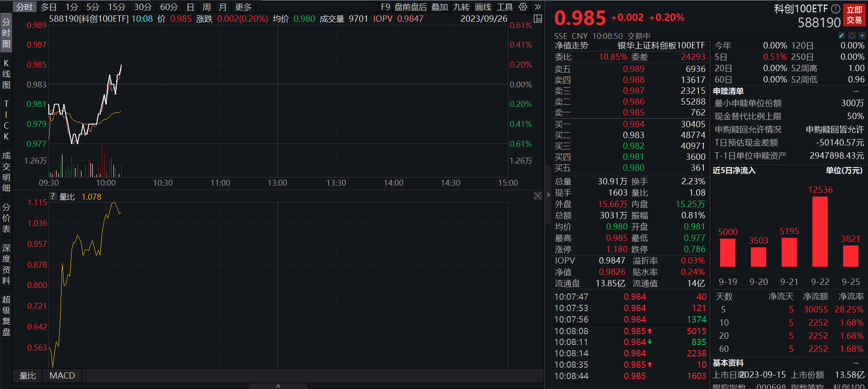Select the 1分 period tab

pyautogui.click(x=71, y=7)
